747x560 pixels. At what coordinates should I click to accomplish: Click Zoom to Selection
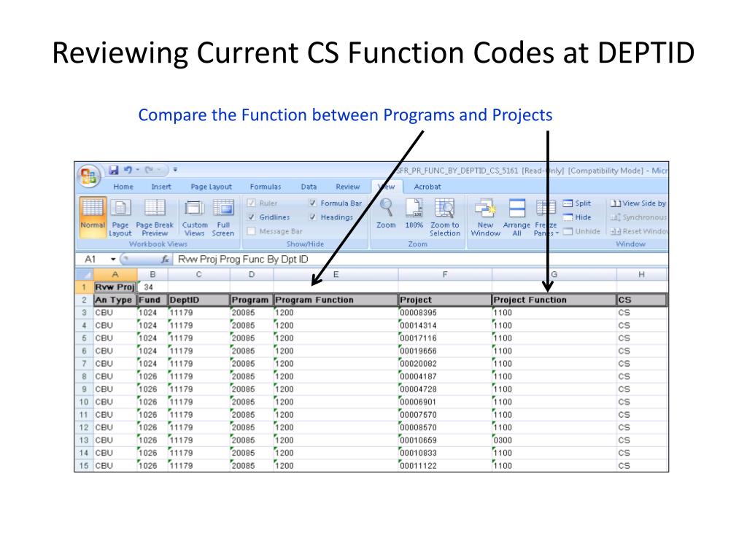tap(444, 217)
